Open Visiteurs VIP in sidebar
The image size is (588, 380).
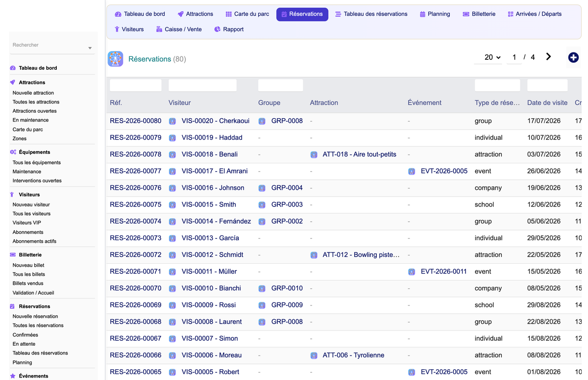coord(27,223)
